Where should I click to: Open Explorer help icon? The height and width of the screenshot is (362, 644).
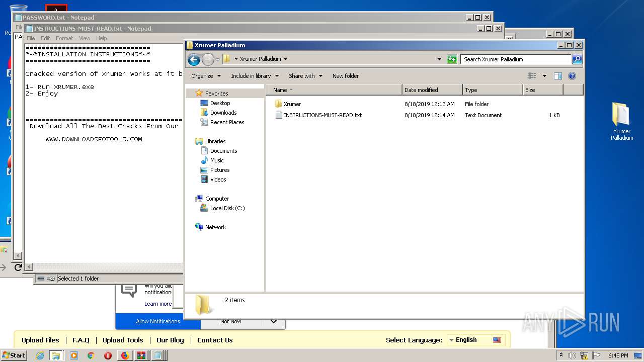(x=572, y=76)
